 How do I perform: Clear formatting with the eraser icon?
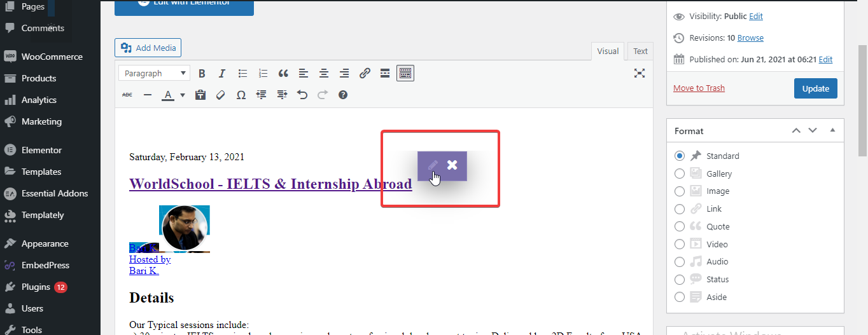tap(221, 95)
